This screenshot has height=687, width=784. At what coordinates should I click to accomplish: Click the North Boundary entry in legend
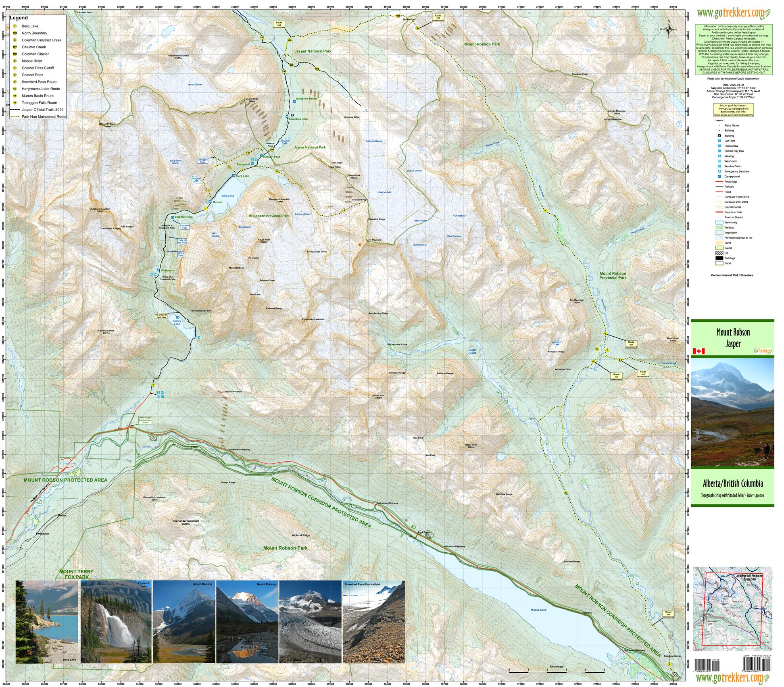click(34, 33)
